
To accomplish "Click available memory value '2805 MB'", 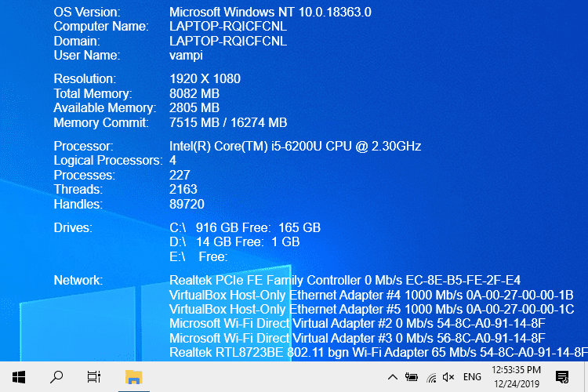I will point(194,108).
